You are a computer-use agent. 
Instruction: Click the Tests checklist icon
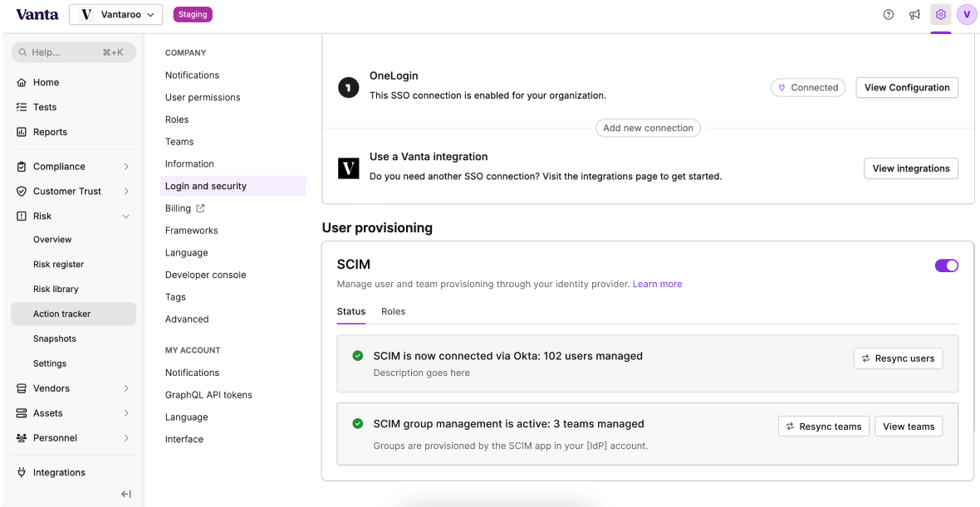pos(22,107)
